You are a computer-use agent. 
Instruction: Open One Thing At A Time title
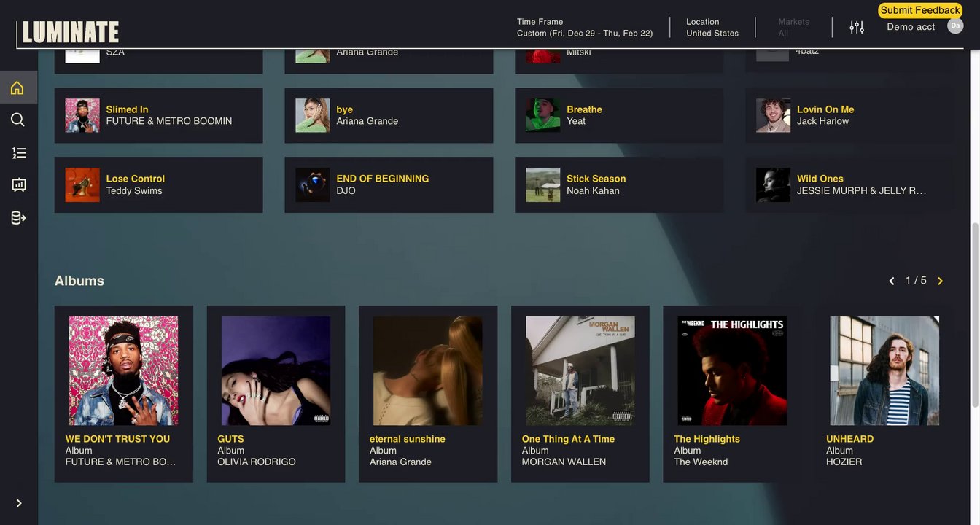[568, 439]
